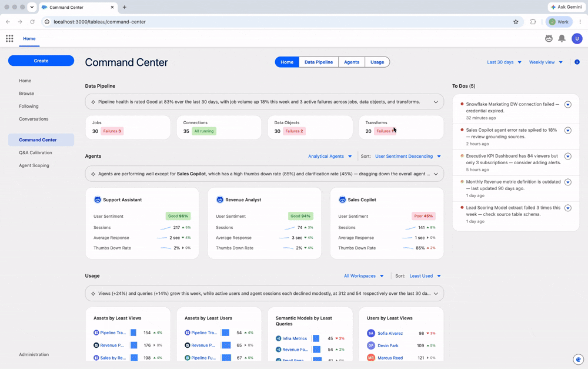Click the Jobs card with Failures 3

[128, 127]
